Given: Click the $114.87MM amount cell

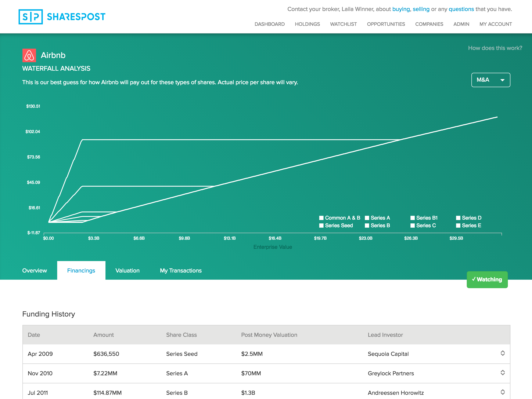Looking at the screenshot, I should 108,393.
